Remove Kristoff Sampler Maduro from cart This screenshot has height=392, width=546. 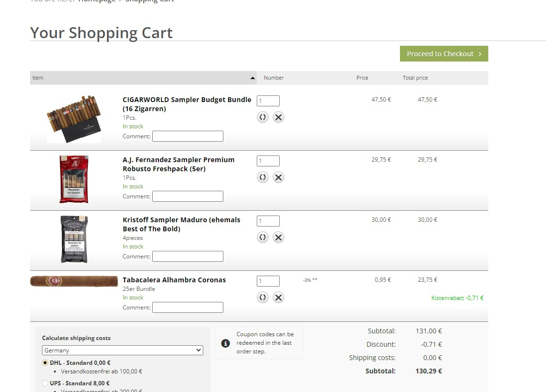(x=278, y=237)
